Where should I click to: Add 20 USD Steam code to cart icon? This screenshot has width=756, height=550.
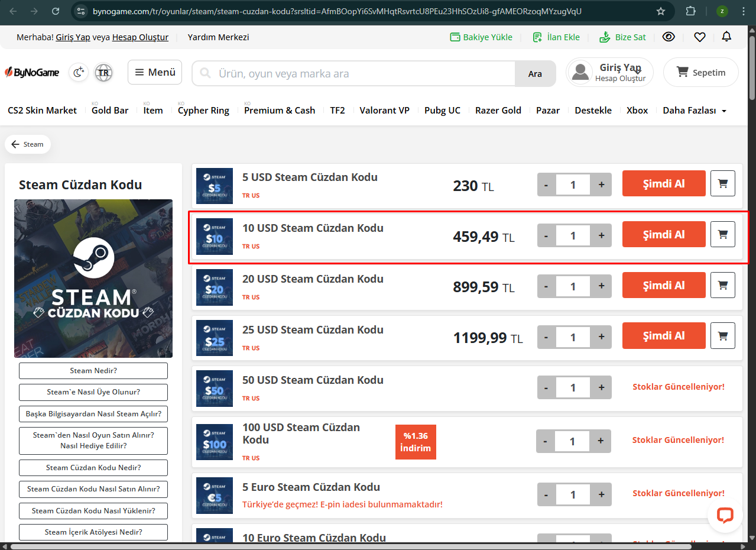(x=722, y=285)
